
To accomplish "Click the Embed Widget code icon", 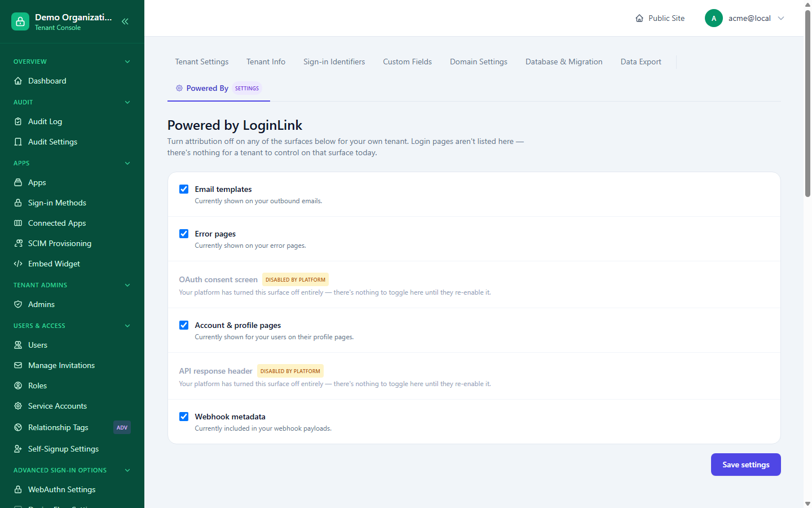I will [x=18, y=264].
